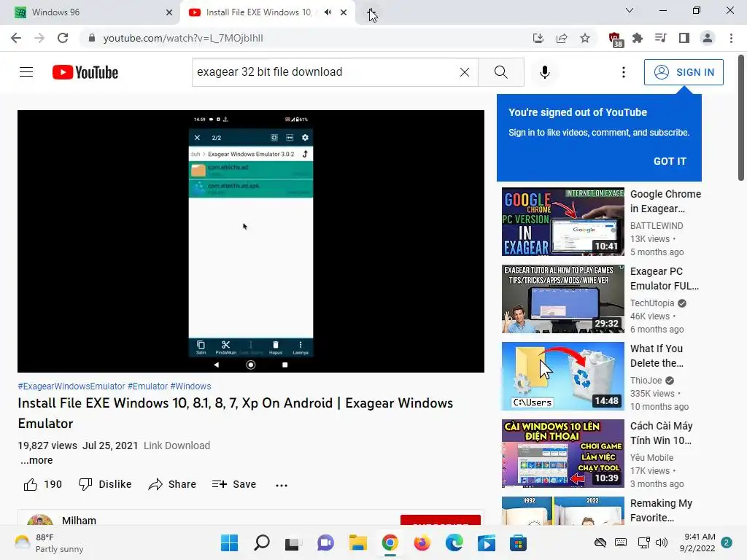This screenshot has width=747, height=560.
Task: Open File Explorer from taskbar
Action: (357, 542)
